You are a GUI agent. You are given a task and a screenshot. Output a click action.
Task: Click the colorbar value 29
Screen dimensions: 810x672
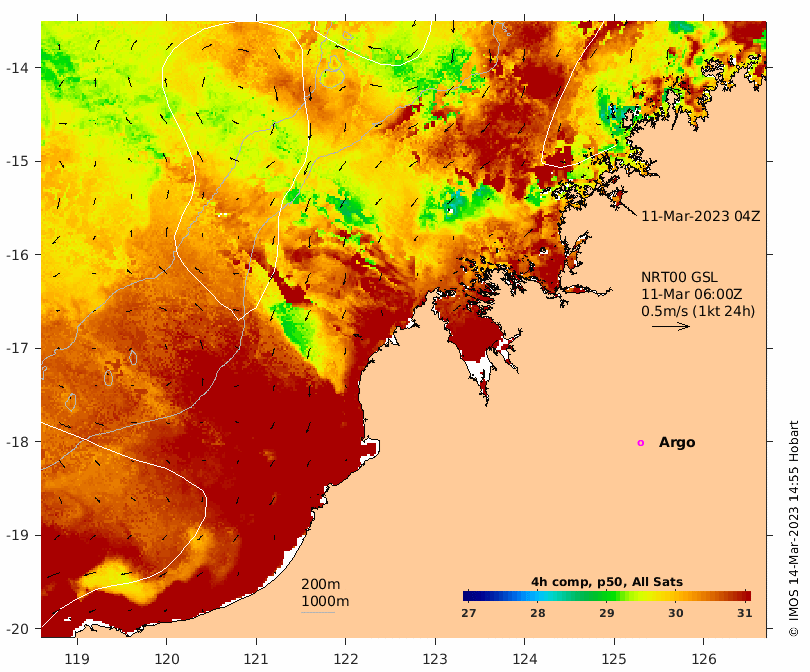tap(607, 613)
